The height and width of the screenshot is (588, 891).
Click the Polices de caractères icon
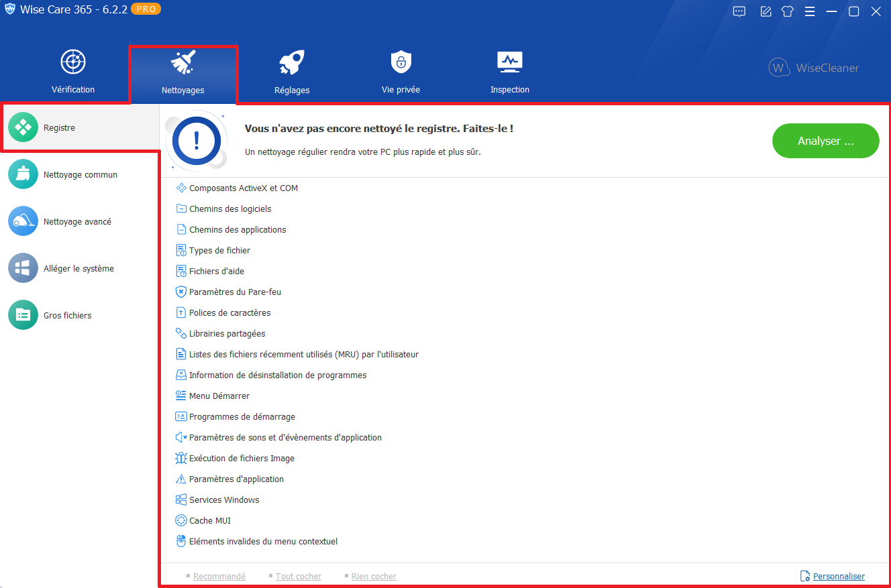click(x=180, y=312)
